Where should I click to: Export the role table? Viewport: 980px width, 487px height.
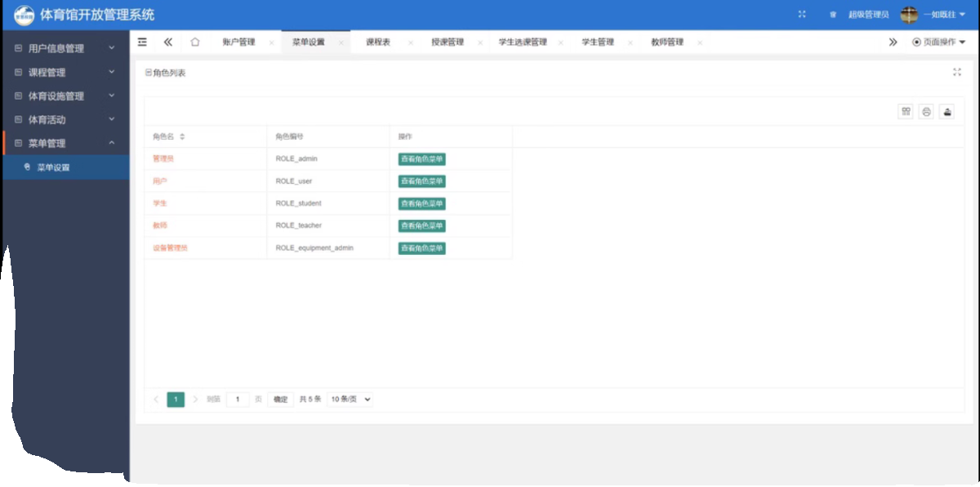tap(947, 112)
